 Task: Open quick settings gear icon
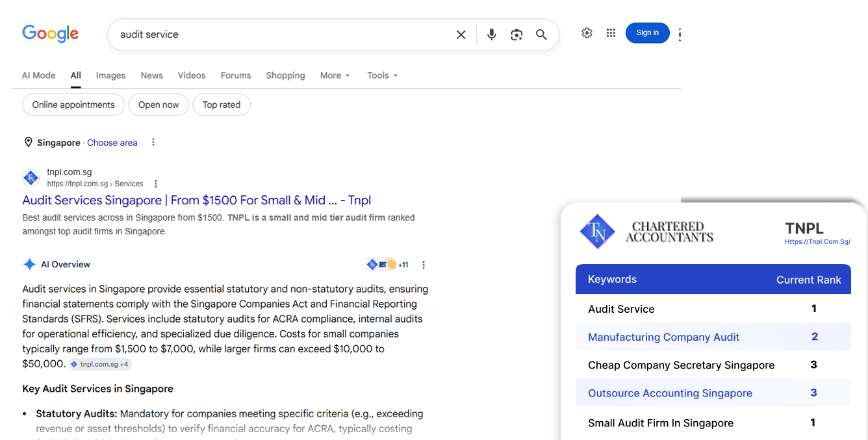coord(587,33)
